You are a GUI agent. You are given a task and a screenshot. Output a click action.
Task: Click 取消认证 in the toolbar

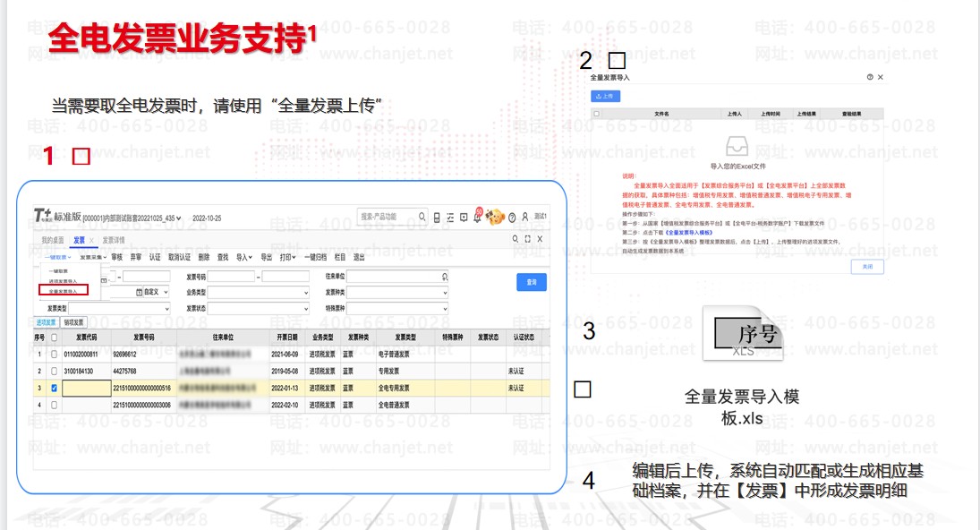coord(179,258)
